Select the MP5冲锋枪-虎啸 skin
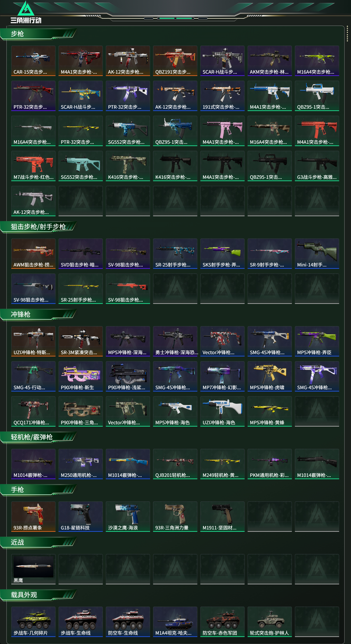The image size is (351, 644). click(270, 376)
